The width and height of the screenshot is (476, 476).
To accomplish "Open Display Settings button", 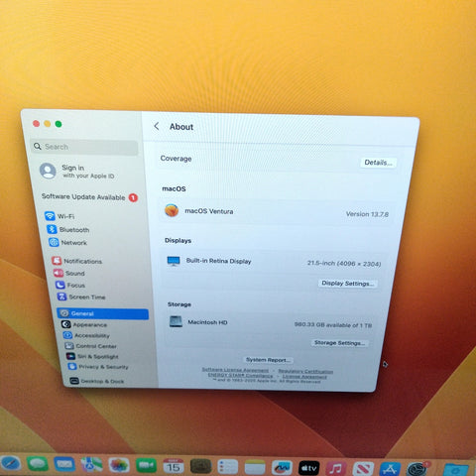I will pyautogui.click(x=347, y=284).
